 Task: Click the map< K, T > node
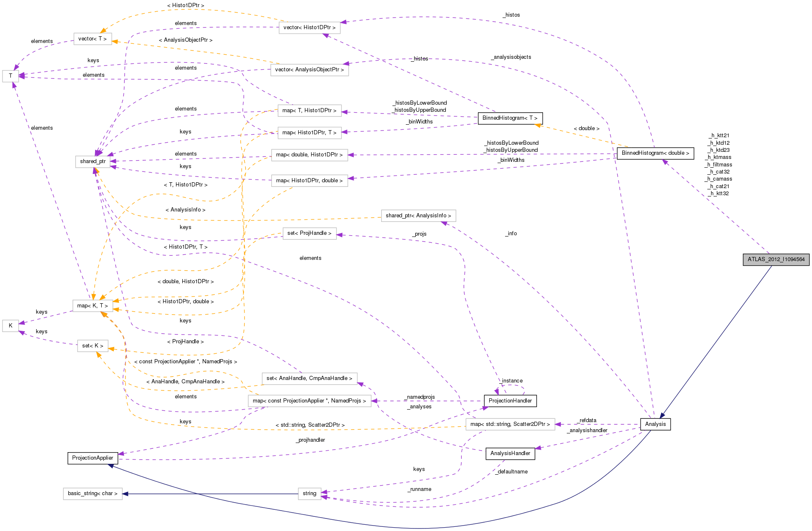pos(93,306)
